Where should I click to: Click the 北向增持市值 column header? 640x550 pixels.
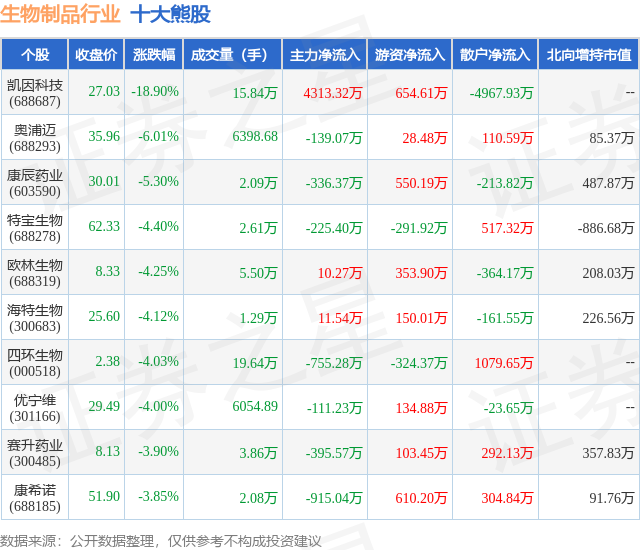click(589, 55)
